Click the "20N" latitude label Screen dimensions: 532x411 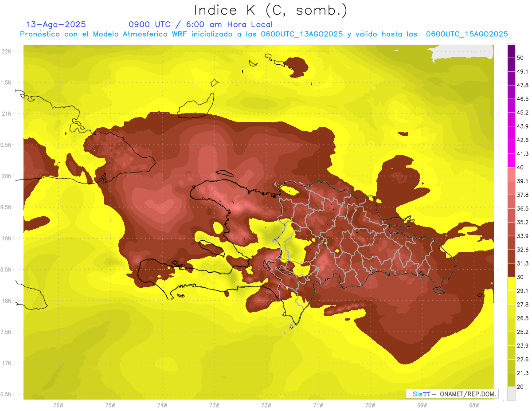click(x=7, y=176)
